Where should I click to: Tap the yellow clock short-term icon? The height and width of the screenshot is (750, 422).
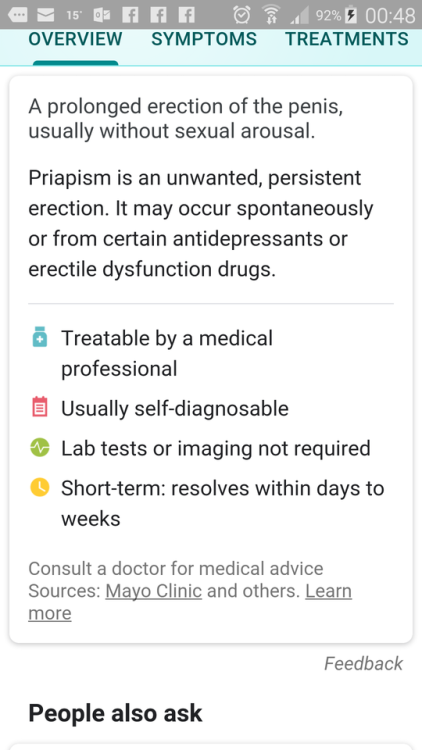(40, 487)
